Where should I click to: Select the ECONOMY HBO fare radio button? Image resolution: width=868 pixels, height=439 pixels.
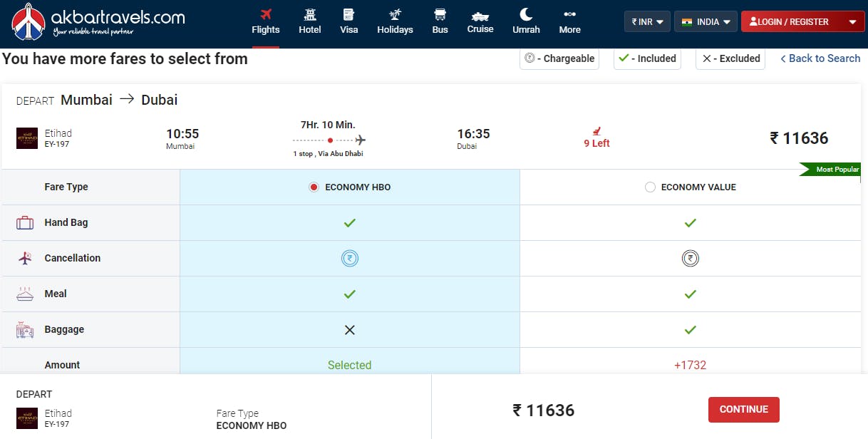314,187
